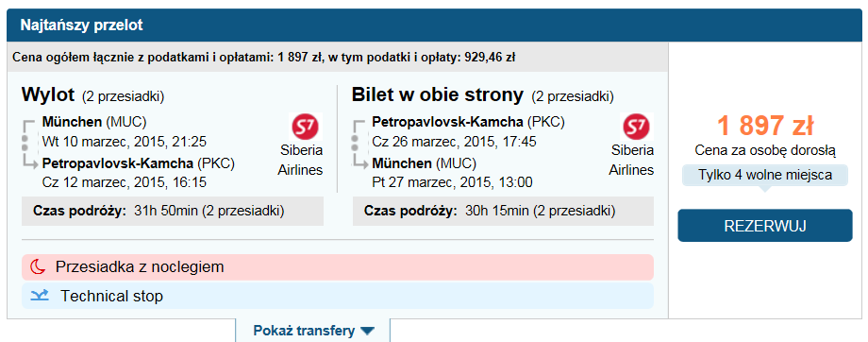Viewport: 868px width, 342px height.
Task: Click the outbound route stopover dots icon
Action: click(x=24, y=142)
